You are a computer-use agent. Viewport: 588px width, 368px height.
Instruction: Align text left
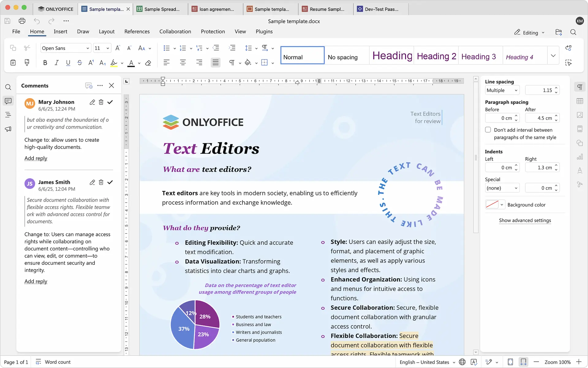166,63
